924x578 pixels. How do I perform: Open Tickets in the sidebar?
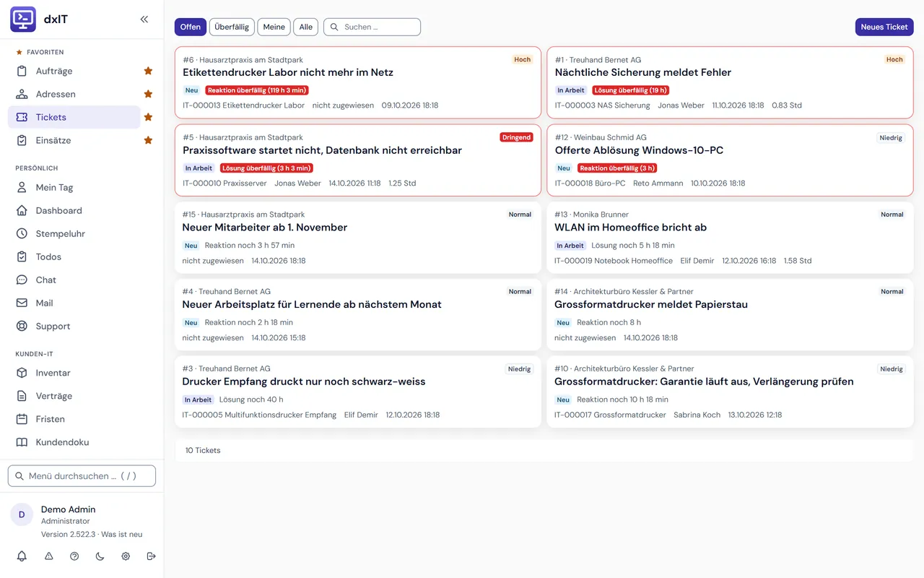[x=74, y=117]
